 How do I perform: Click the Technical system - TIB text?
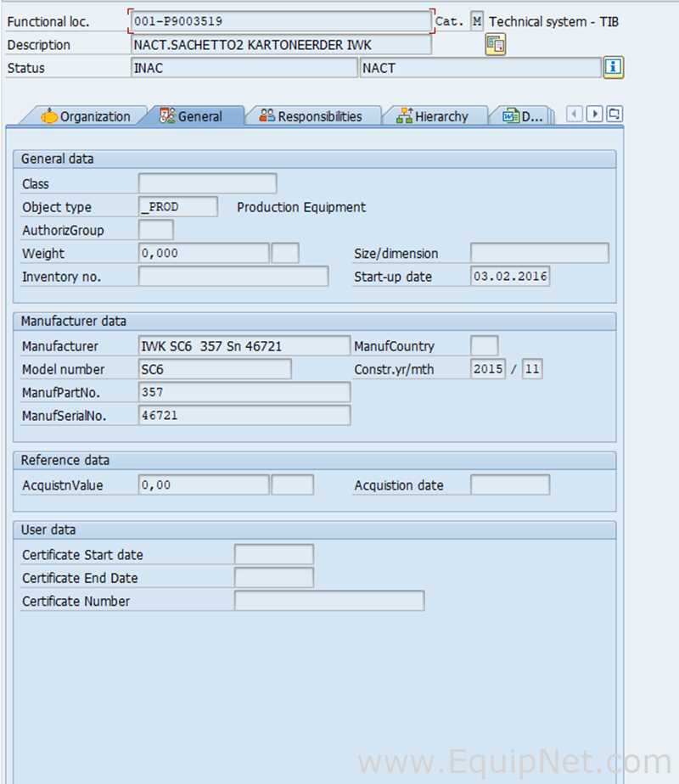553,21
